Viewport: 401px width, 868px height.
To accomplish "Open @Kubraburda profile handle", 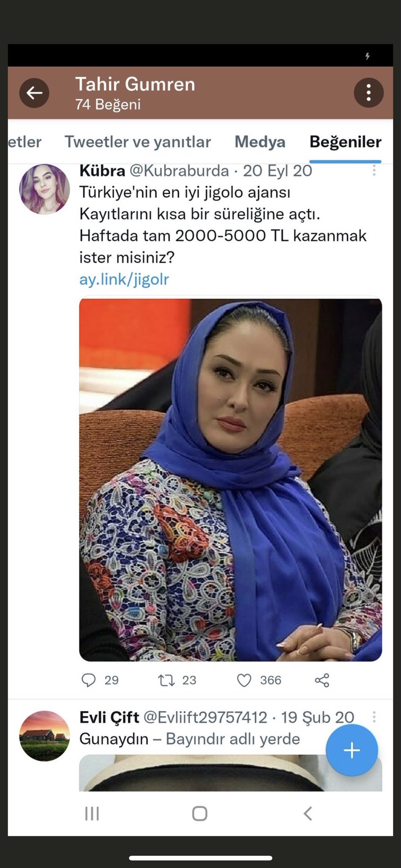I will click(179, 170).
